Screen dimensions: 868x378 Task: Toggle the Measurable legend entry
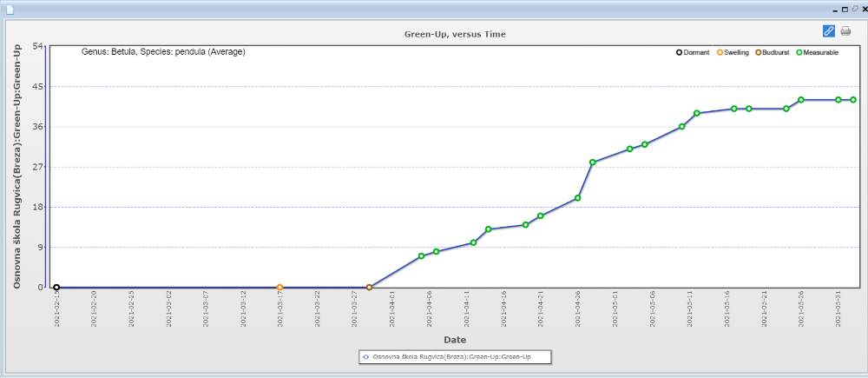pyautogui.click(x=817, y=53)
